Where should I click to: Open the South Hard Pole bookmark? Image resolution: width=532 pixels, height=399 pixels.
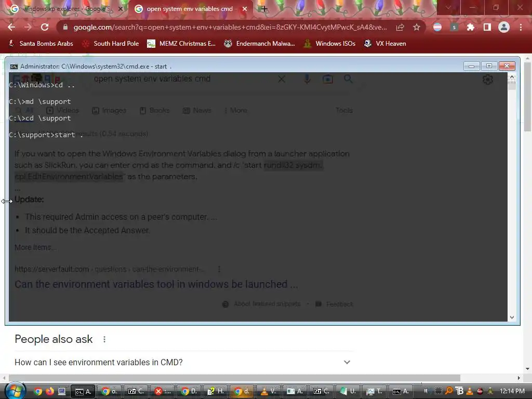[111, 44]
